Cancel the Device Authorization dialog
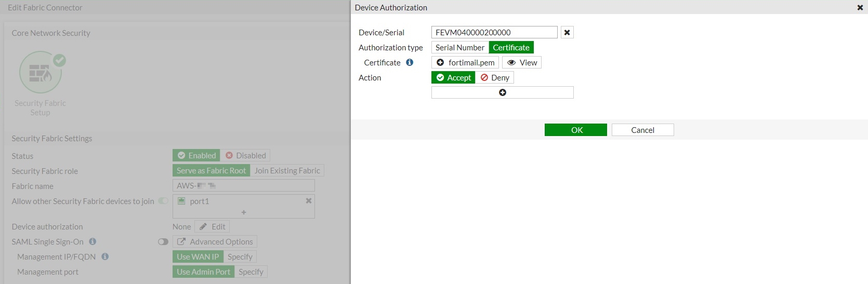The image size is (868, 284). (x=643, y=130)
